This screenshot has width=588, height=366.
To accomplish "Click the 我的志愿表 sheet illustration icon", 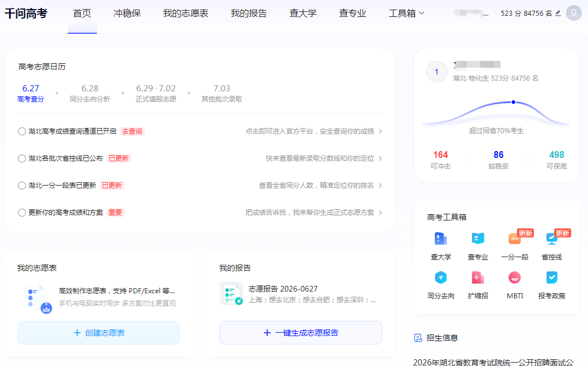I will 38,298.
